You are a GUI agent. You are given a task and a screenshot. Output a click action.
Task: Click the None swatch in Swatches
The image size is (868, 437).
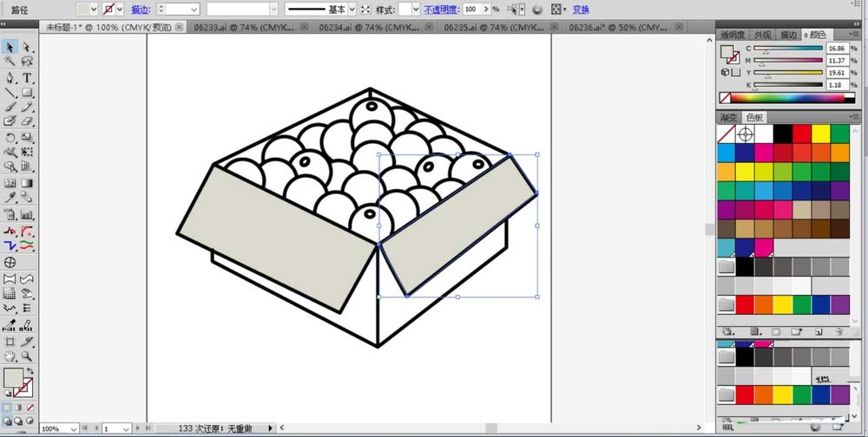[727, 134]
